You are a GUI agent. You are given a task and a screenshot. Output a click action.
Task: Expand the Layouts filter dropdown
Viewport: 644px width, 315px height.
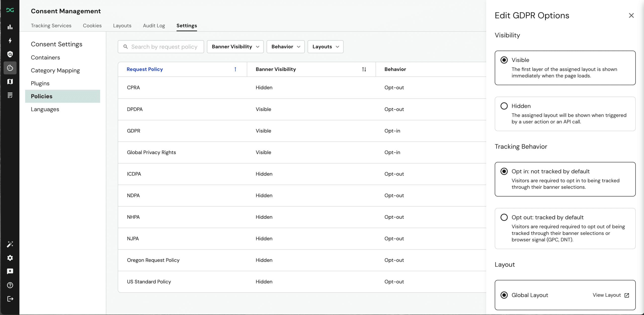point(325,47)
